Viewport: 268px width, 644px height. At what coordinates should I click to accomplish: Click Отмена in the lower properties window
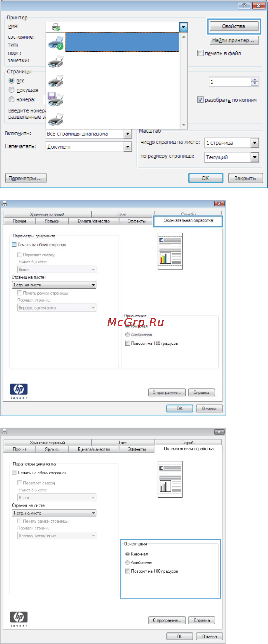point(209,637)
